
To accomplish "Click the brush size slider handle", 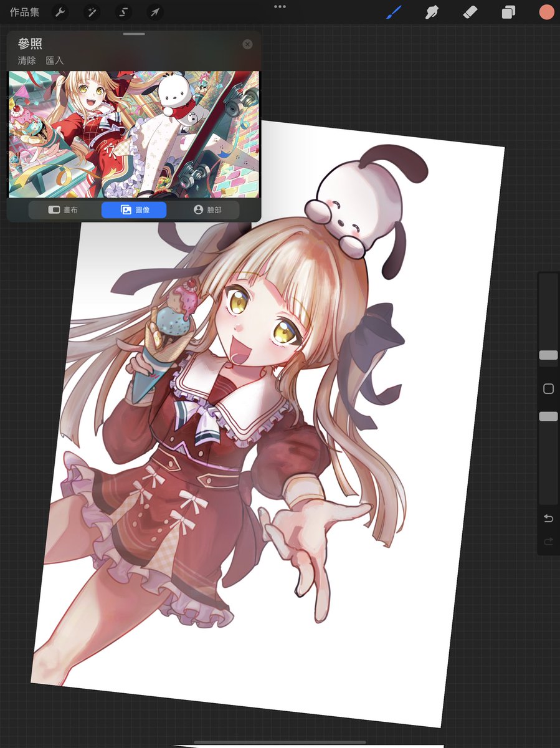I will [548, 355].
